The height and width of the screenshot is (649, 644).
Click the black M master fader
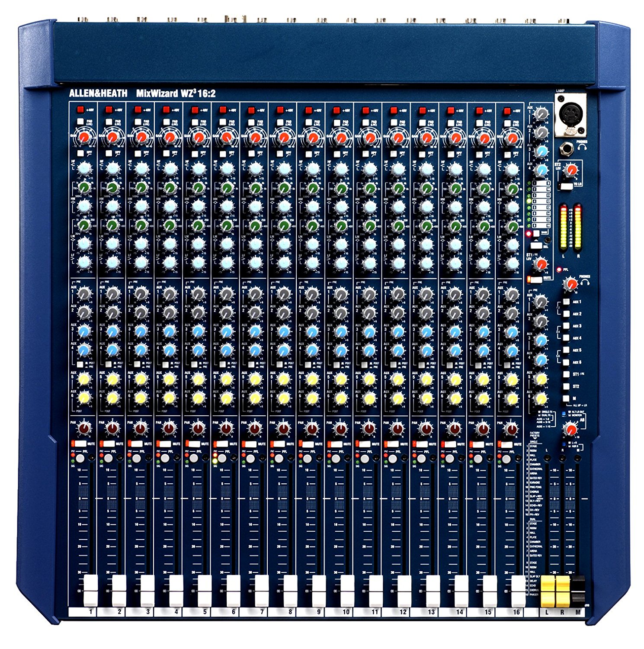pyautogui.click(x=578, y=591)
